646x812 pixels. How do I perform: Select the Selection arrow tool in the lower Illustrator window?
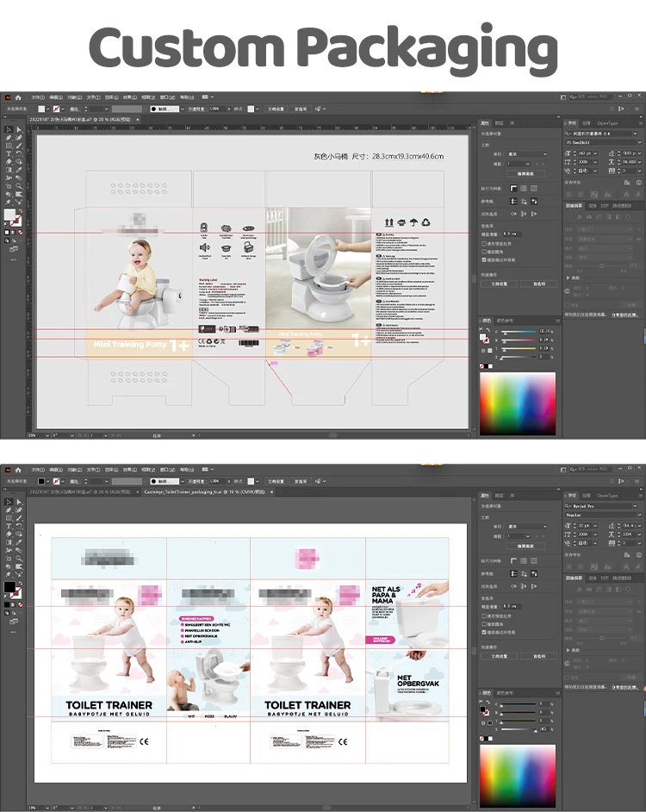click(9, 502)
